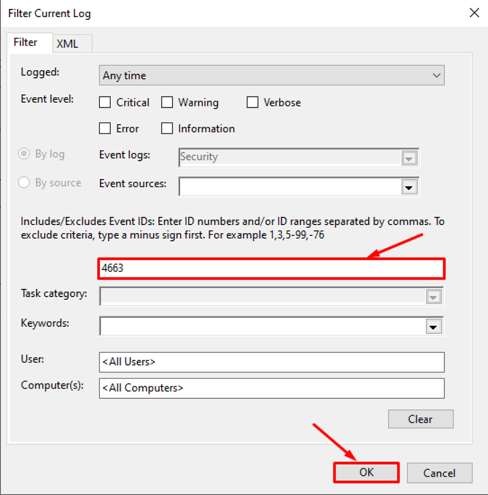
Task: Select the Filter tab
Action: tap(25, 42)
